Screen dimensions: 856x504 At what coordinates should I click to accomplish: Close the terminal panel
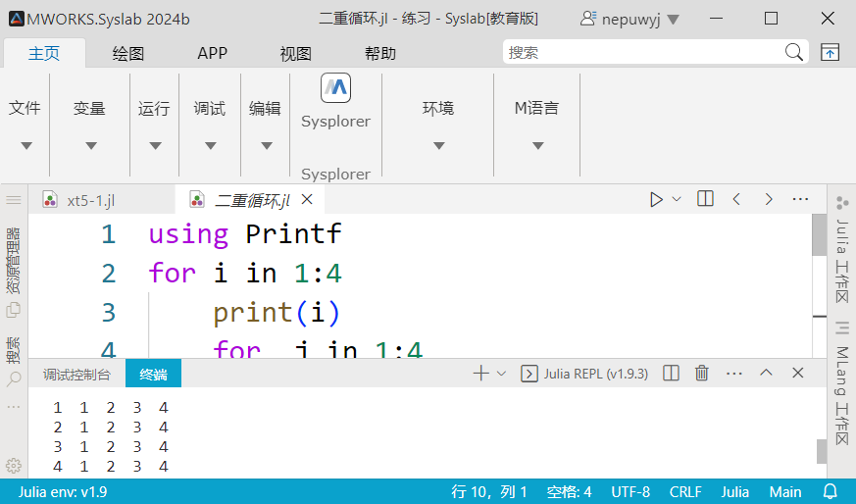pyautogui.click(x=797, y=373)
